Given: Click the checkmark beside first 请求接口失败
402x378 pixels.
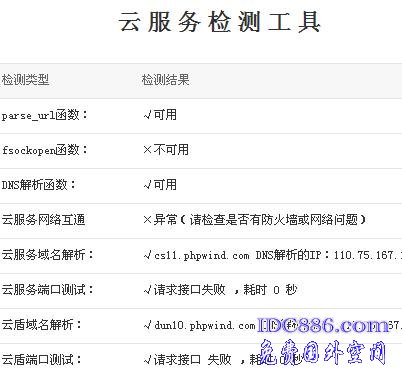Looking at the screenshot, I should click(147, 290).
